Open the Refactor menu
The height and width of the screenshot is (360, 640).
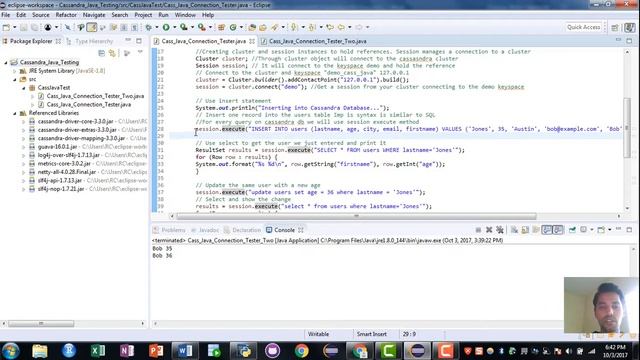point(66,15)
